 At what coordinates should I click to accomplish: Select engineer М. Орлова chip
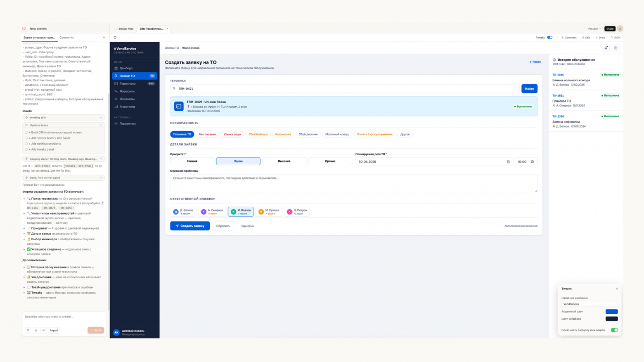coord(269,212)
